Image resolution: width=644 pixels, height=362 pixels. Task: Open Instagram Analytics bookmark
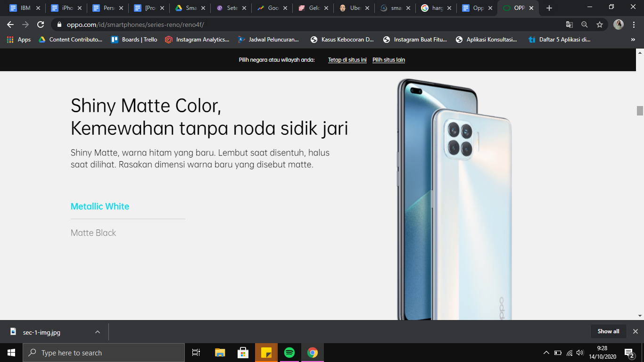(x=197, y=40)
